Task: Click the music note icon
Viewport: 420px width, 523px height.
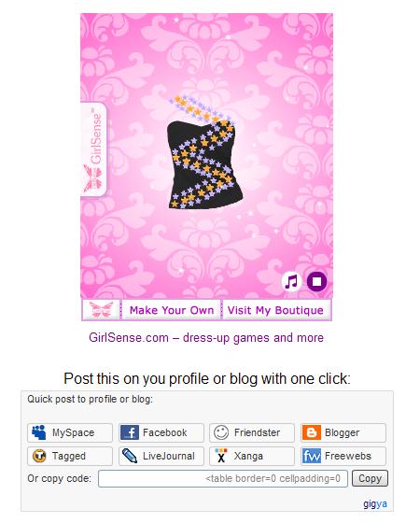Action: tap(291, 281)
